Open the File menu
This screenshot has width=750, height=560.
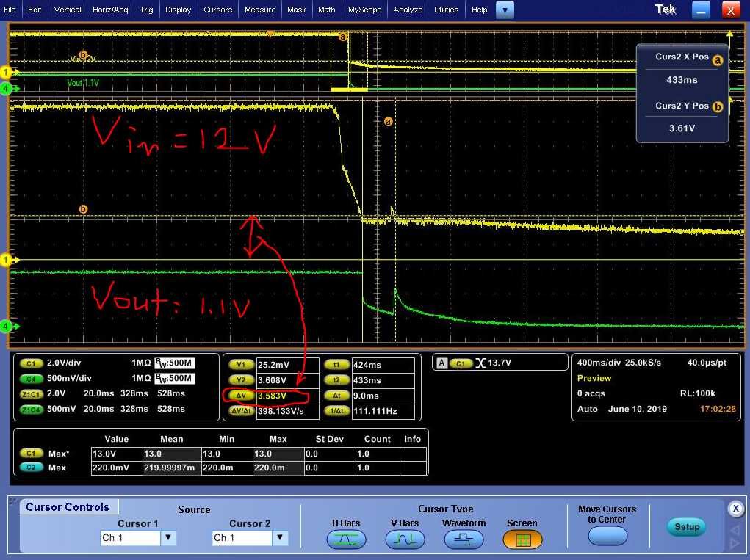10,10
